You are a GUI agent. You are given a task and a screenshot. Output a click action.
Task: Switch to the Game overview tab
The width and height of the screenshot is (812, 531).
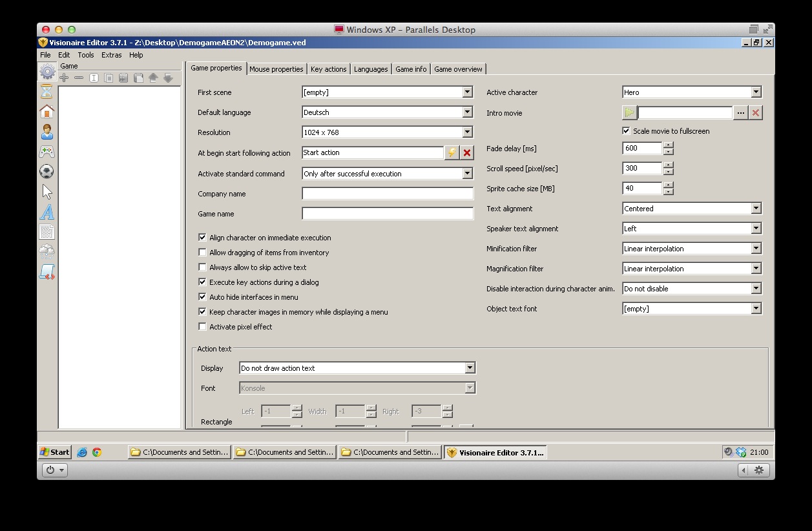click(458, 69)
